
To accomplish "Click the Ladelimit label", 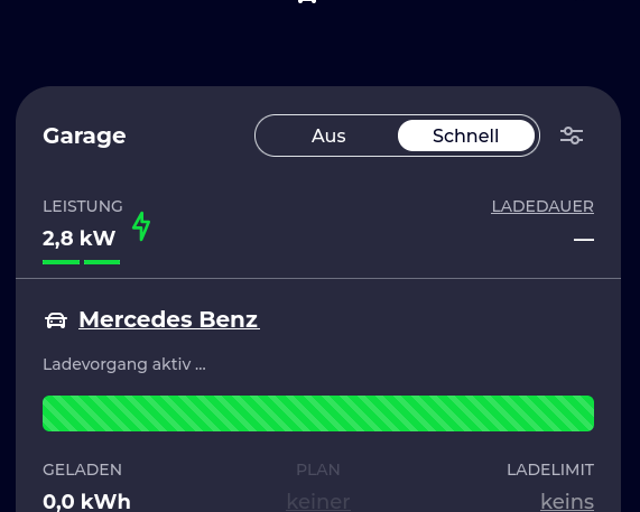I will [x=550, y=470].
